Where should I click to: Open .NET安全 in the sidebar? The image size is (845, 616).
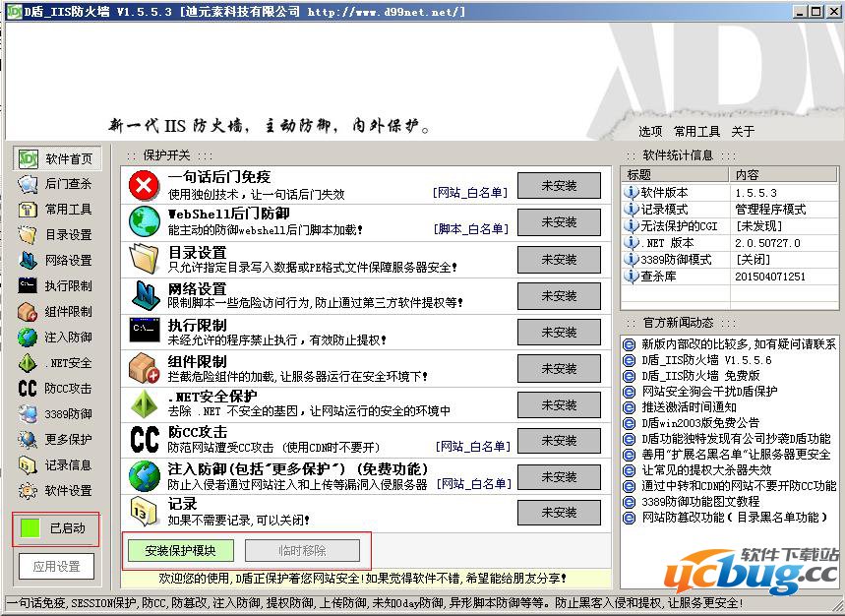click(57, 363)
